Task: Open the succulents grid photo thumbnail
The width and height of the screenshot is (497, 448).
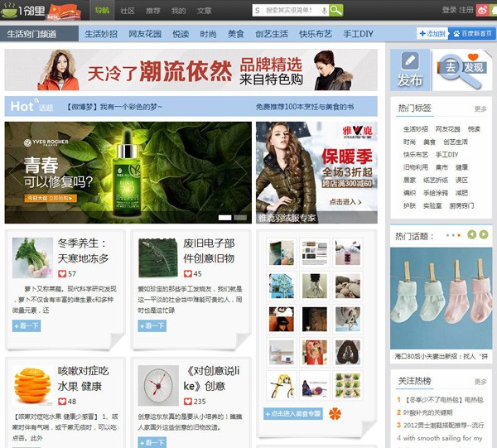Action: click(348, 385)
